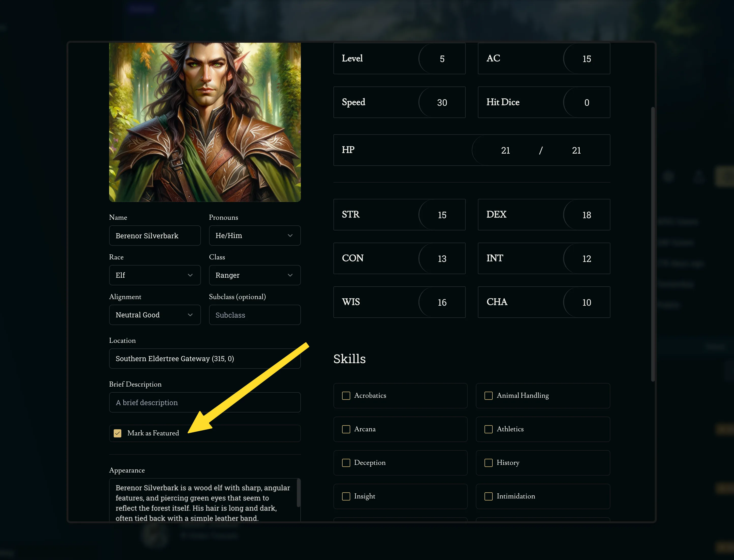Toggle the Mark as Featured checkbox

coord(117,433)
